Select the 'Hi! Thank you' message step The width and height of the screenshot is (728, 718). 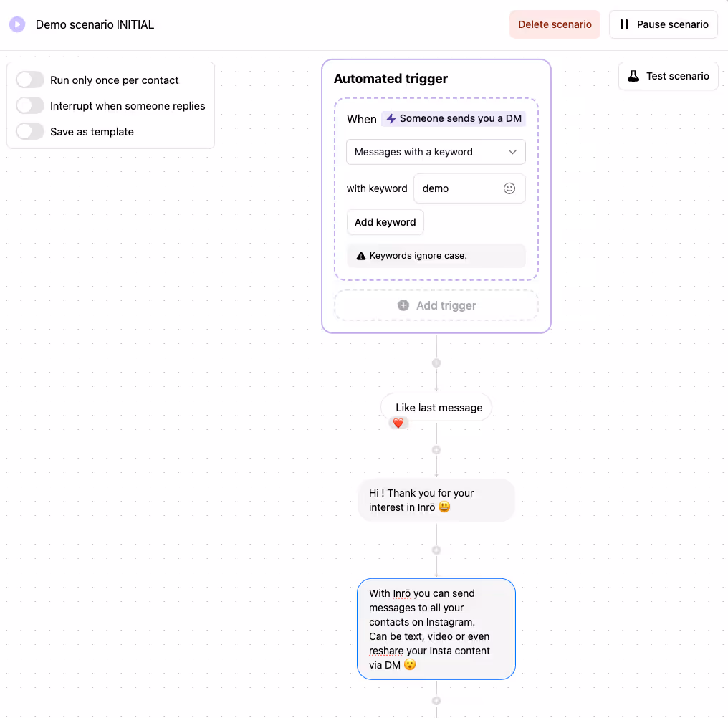point(436,499)
